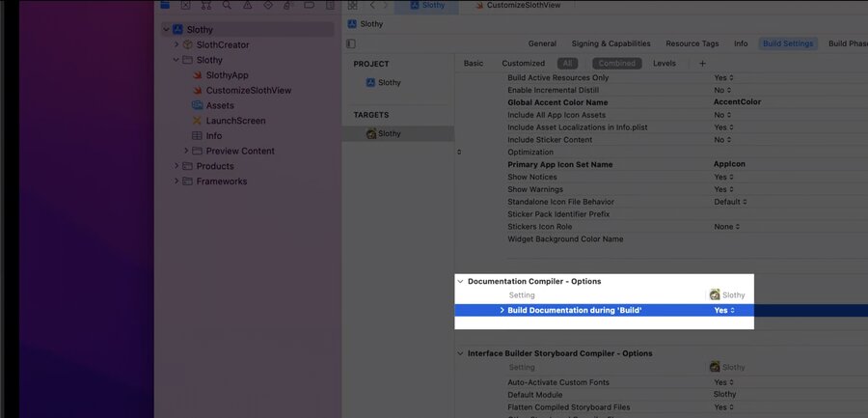The height and width of the screenshot is (418, 868).
Task: Show the Project navigator folder icon
Action: pos(165,5)
